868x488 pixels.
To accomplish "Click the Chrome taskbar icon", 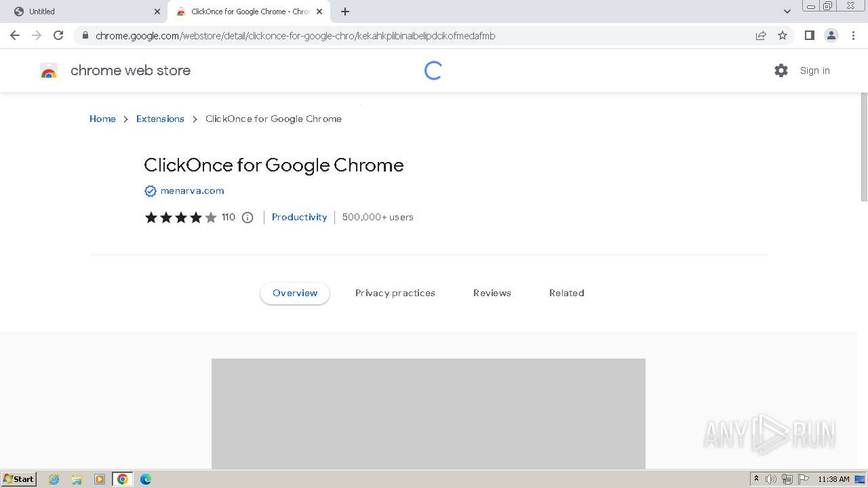I will click(x=123, y=479).
